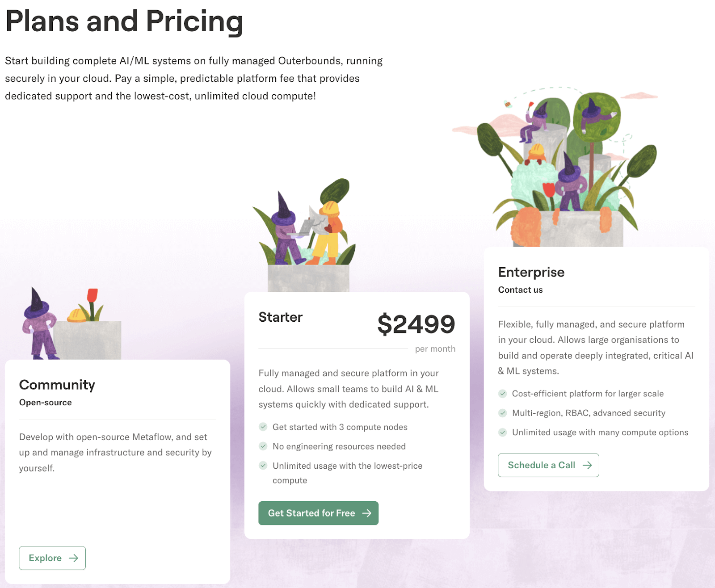This screenshot has height=588, width=715.
Task: Click the arrow icon beside Schedule a Call
Action: (588, 465)
